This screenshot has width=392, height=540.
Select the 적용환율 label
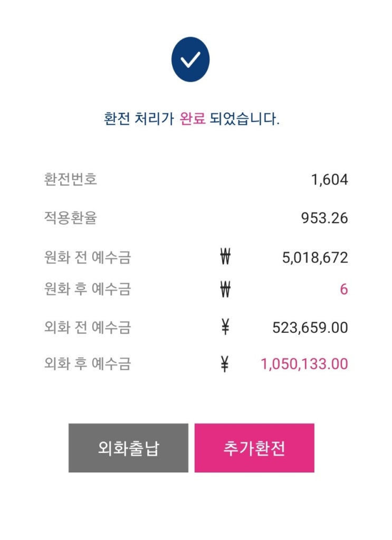pyautogui.click(x=71, y=218)
